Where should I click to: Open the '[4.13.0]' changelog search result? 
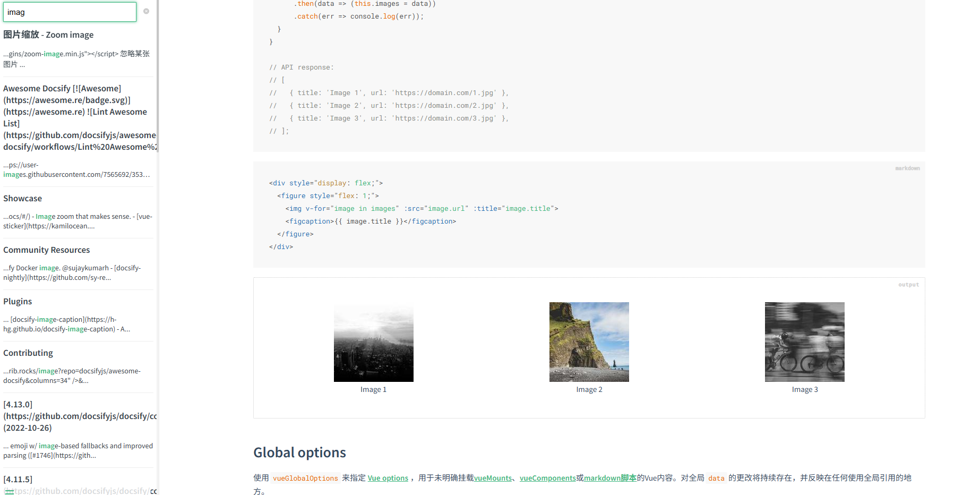(80, 416)
